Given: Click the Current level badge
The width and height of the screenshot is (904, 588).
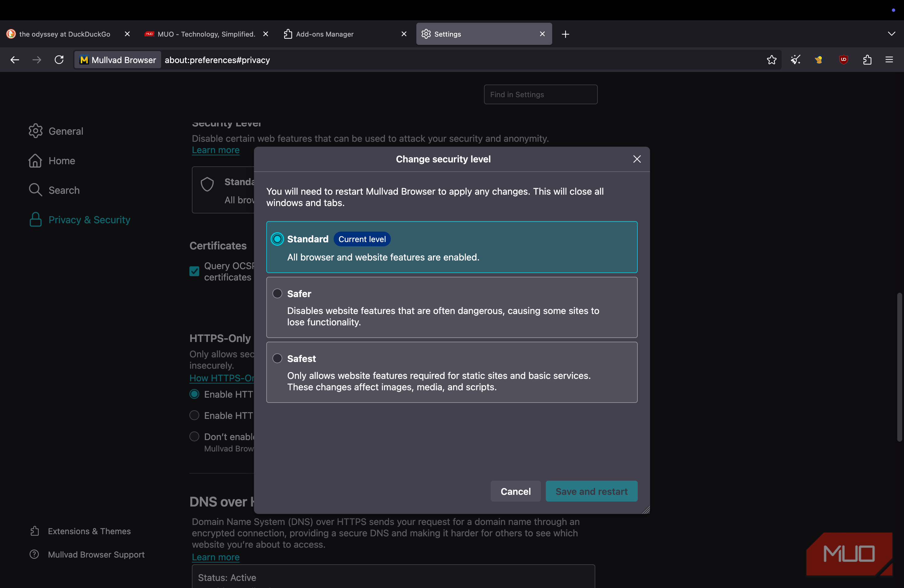Looking at the screenshot, I should pyautogui.click(x=362, y=239).
